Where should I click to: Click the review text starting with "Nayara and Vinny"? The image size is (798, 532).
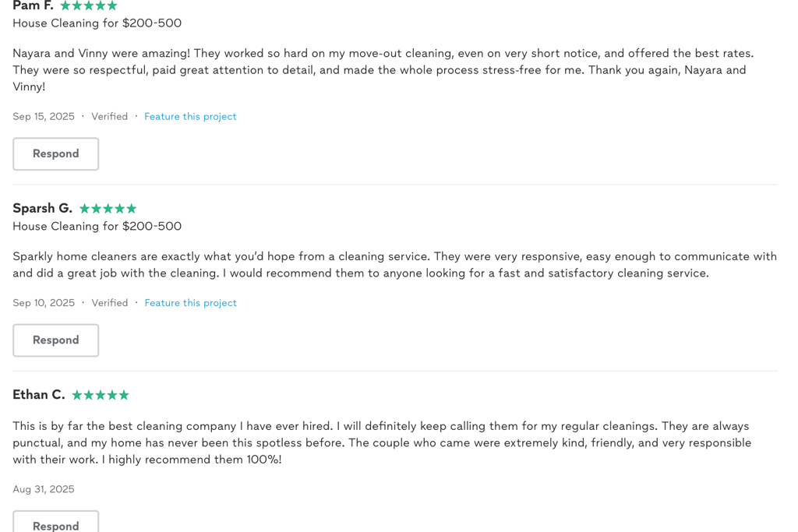(382, 70)
